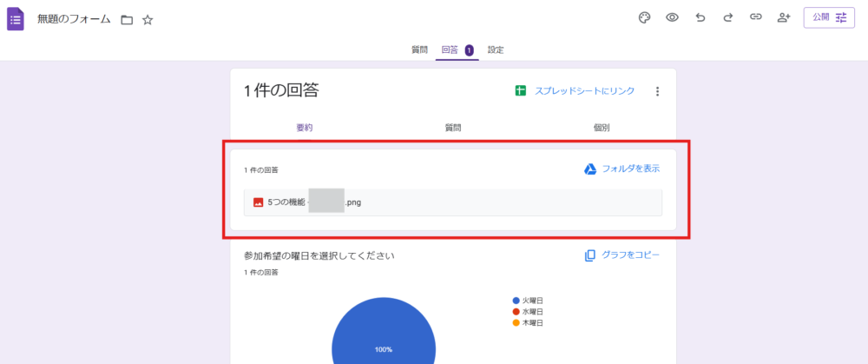The image size is (868, 364).
Task: Click フォルダを表示 link
Action: click(621, 169)
